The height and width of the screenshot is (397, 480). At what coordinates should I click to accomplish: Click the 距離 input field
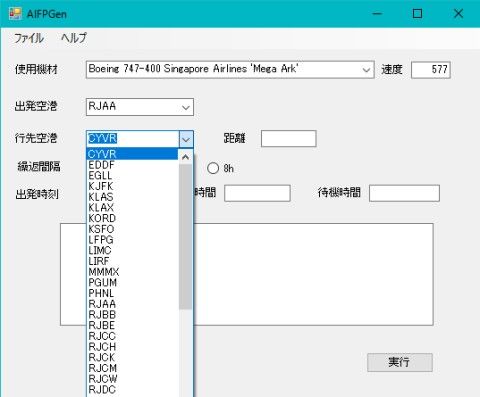click(289, 139)
